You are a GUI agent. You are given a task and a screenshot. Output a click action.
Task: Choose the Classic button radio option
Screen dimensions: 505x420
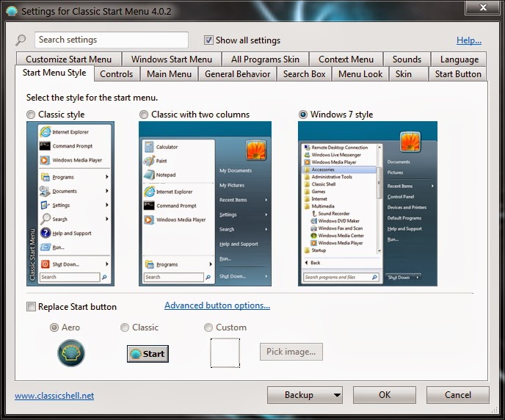click(x=125, y=327)
